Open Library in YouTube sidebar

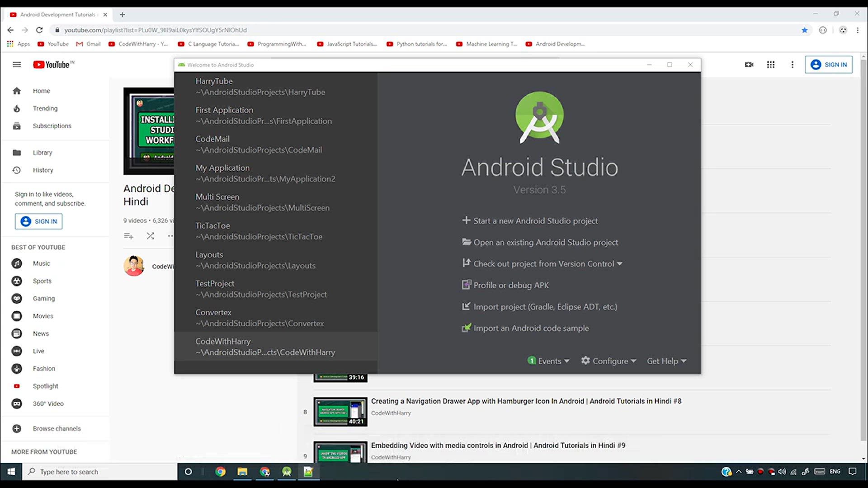coord(54,153)
